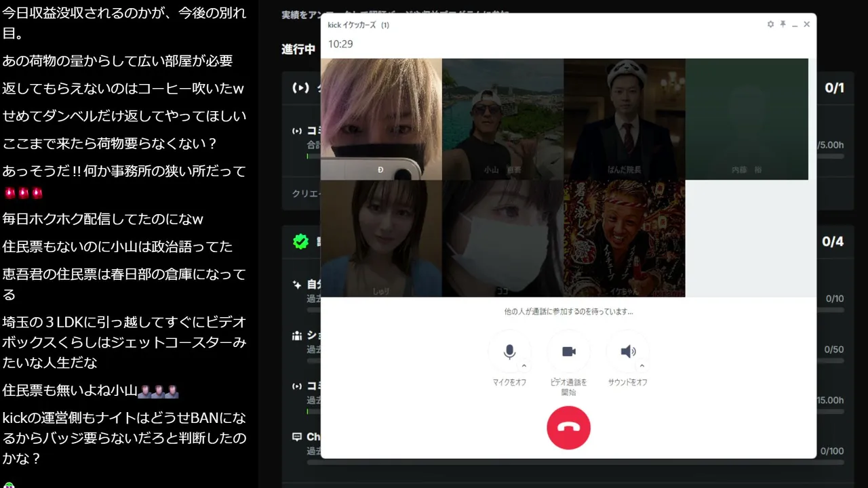Select the イケちゃん participant tile
The height and width of the screenshot is (488, 868).
(x=625, y=239)
